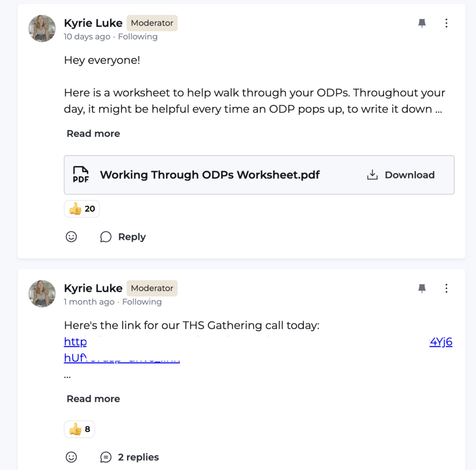
Task: Click the pin icon on ODP worksheet post
Action: [422, 23]
